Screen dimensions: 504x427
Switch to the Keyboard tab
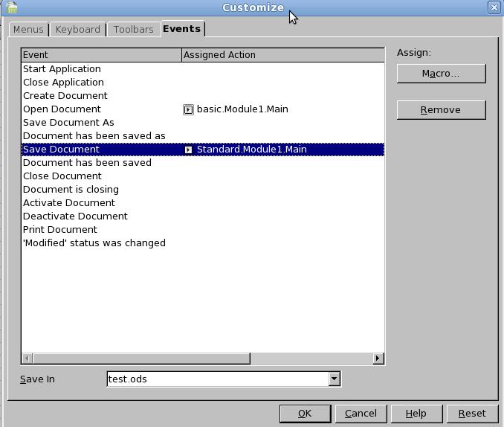[77, 29]
